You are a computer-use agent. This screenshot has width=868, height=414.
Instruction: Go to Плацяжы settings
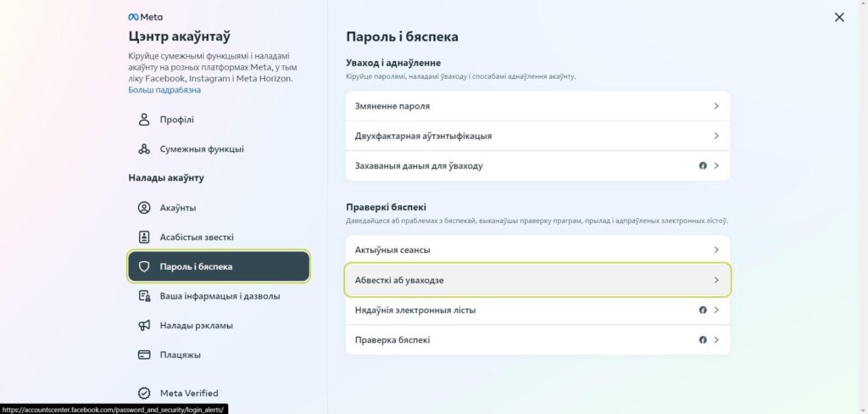pos(219,355)
